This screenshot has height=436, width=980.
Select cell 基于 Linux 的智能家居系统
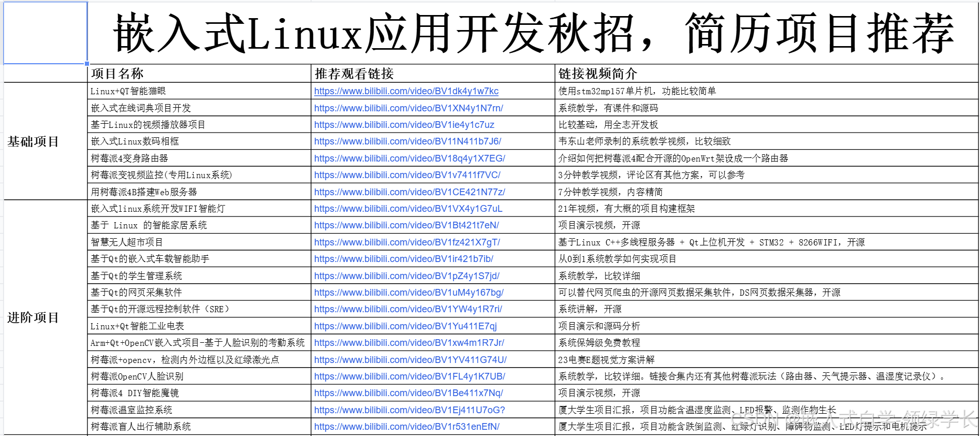point(199,225)
